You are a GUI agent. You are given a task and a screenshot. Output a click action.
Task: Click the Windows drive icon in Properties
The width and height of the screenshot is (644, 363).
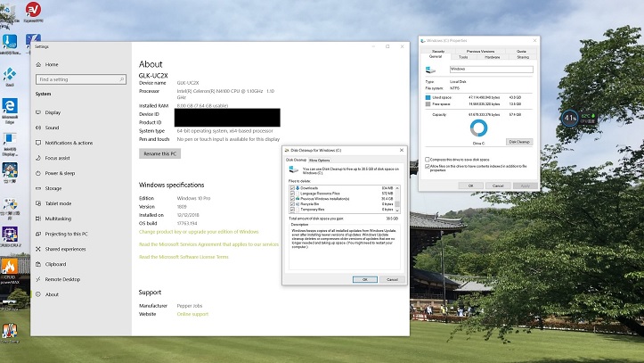(x=430, y=70)
